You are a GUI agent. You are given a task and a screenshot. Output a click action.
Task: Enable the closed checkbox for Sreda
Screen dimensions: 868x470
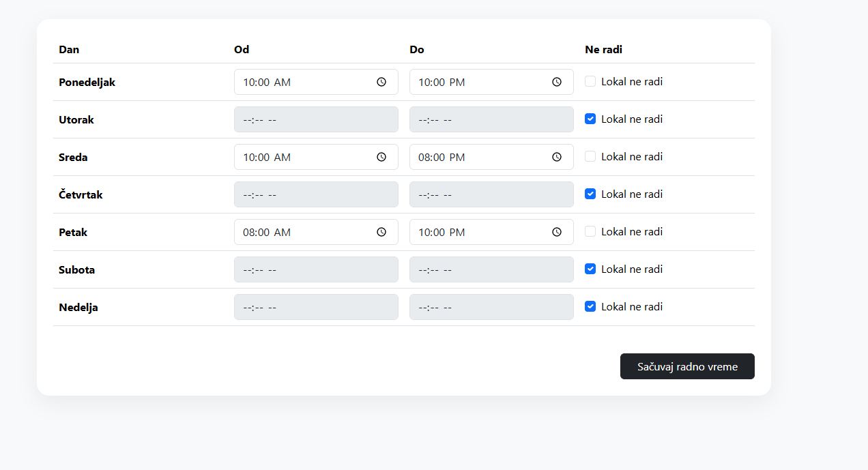(x=590, y=156)
